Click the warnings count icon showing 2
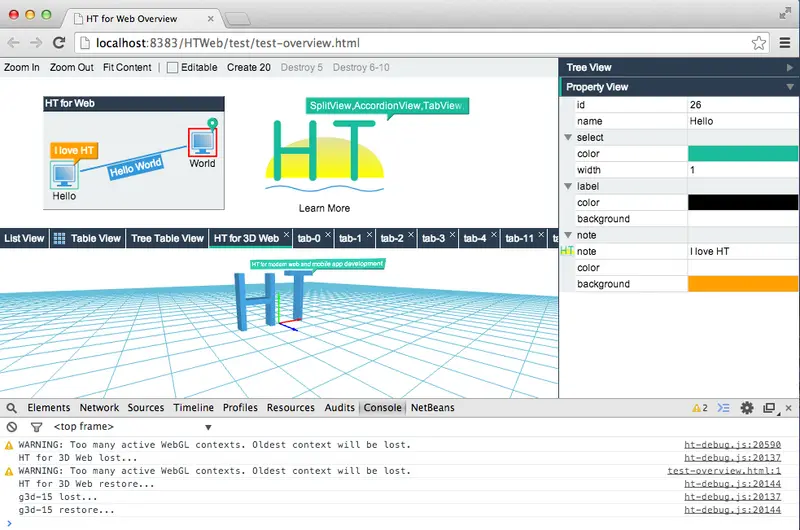 tap(699, 408)
